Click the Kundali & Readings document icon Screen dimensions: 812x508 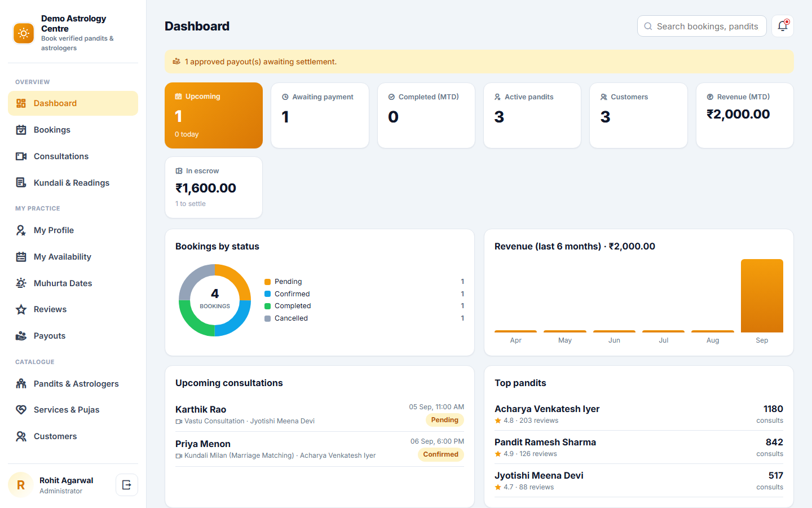(x=21, y=183)
